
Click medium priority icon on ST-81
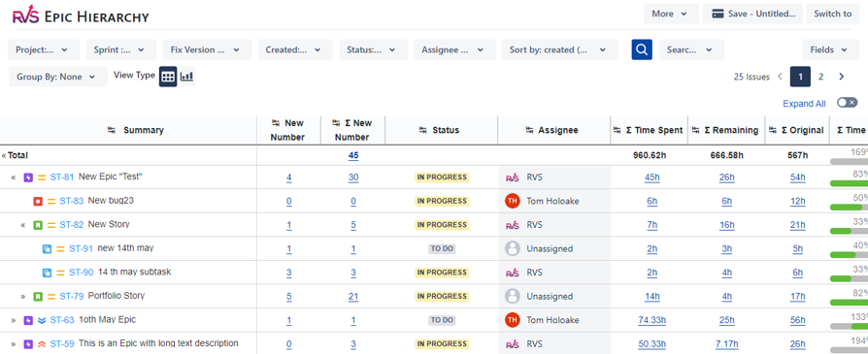click(x=42, y=177)
